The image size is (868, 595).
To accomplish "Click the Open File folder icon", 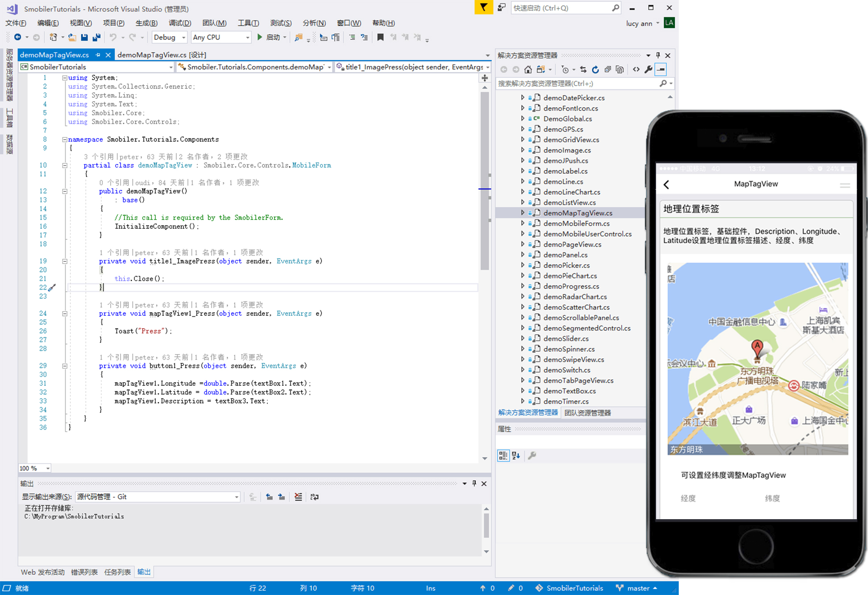I will (71, 37).
